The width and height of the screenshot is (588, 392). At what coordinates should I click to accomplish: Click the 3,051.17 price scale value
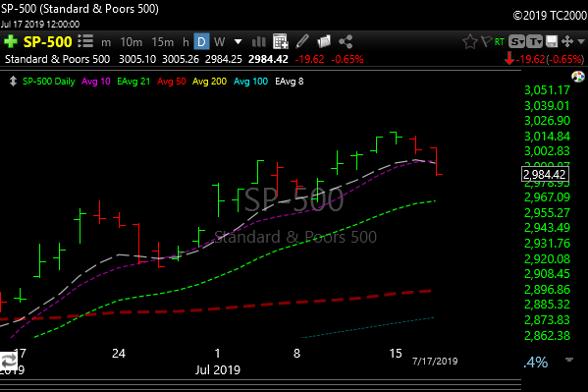[x=547, y=90]
